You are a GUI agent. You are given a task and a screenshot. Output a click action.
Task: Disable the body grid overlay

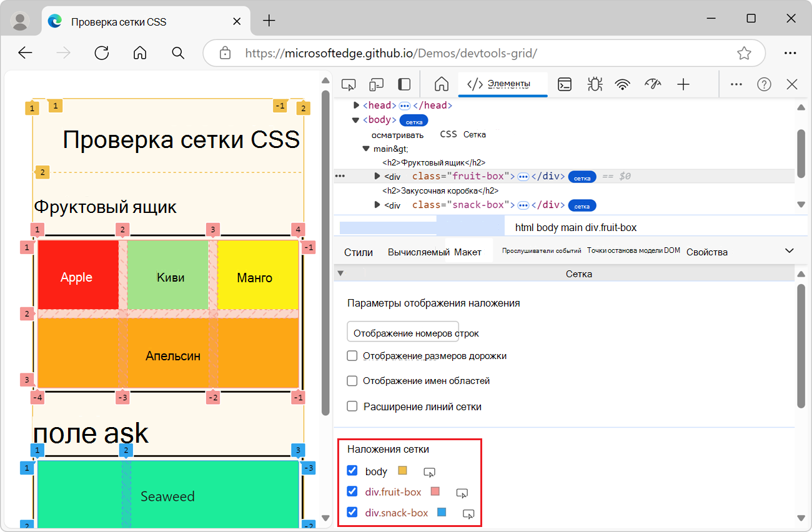[352, 471]
